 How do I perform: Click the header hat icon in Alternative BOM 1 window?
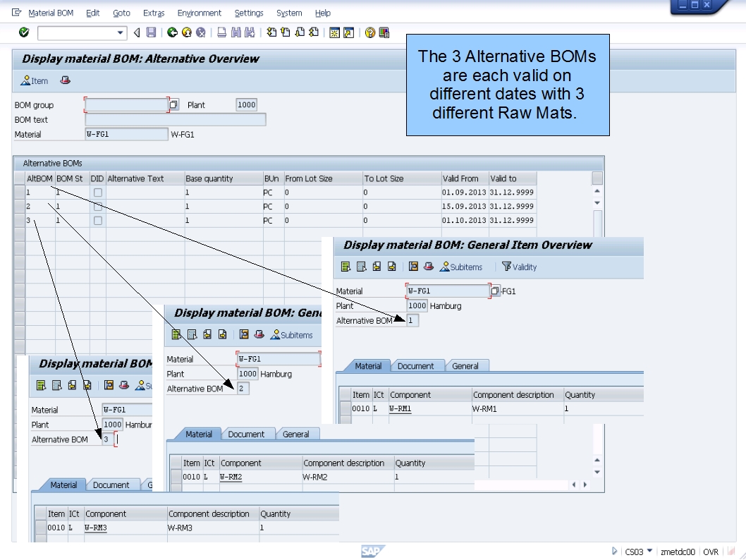tap(429, 267)
